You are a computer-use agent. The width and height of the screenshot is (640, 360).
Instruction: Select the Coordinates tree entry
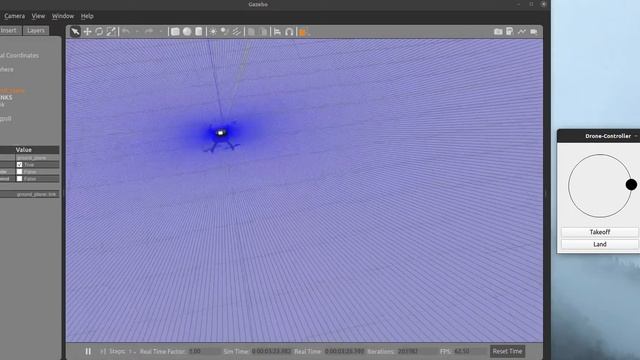[x=20, y=56]
